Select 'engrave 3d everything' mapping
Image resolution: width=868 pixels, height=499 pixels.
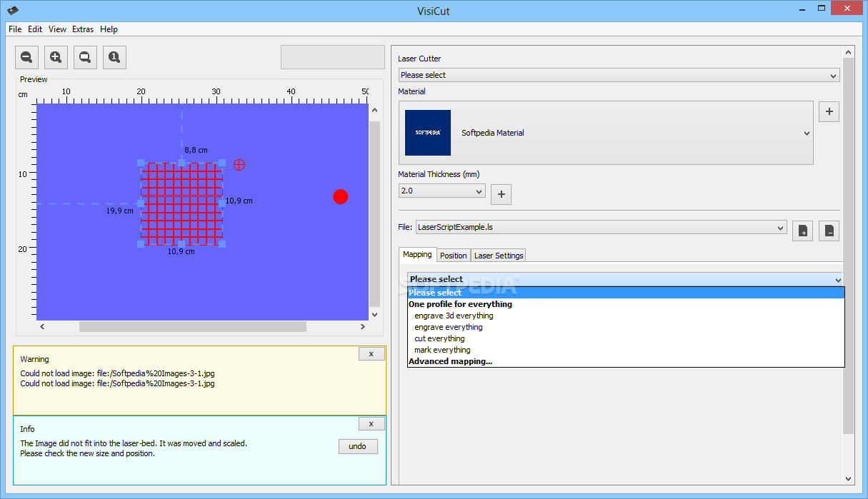coord(626,316)
